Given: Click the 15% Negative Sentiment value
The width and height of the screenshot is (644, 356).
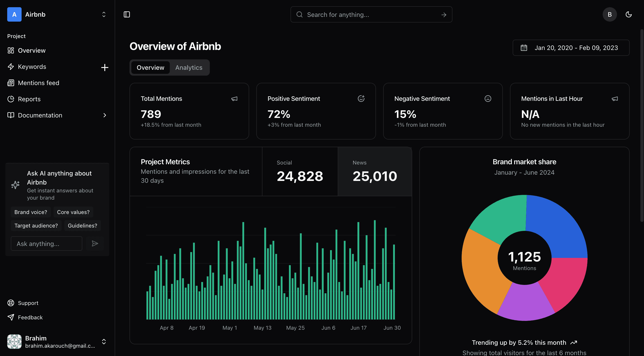Looking at the screenshot, I should tap(405, 114).
